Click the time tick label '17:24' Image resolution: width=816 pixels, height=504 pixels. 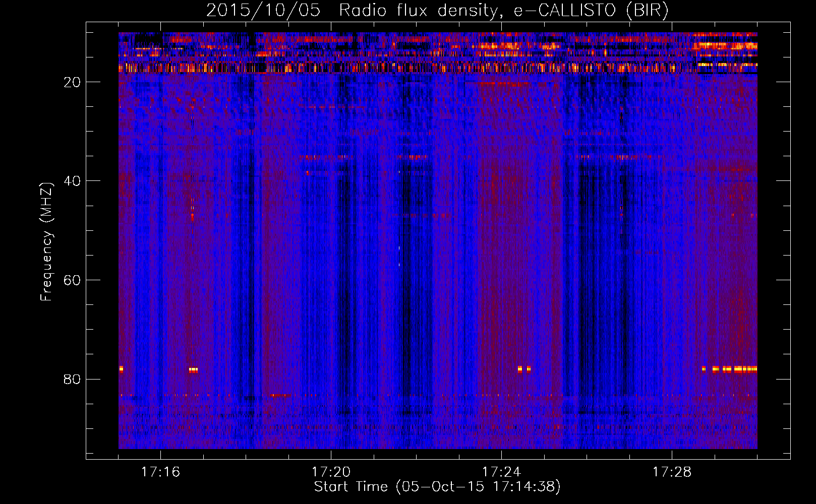click(501, 472)
